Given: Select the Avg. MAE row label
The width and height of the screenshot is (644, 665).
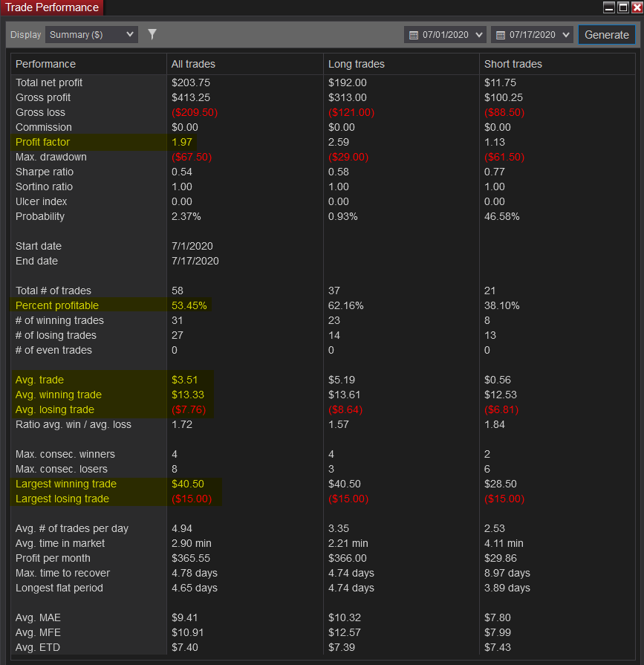Looking at the screenshot, I should tap(38, 617).
